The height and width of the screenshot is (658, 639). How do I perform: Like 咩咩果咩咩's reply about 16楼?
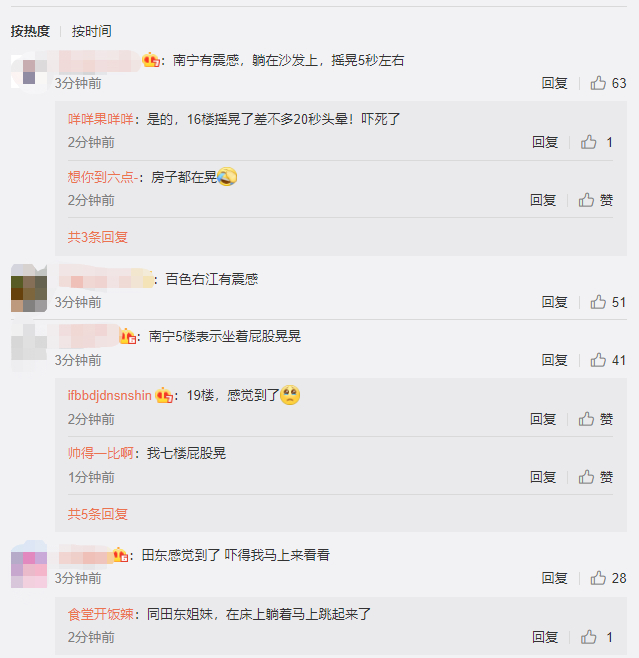[x=597, y=142]
